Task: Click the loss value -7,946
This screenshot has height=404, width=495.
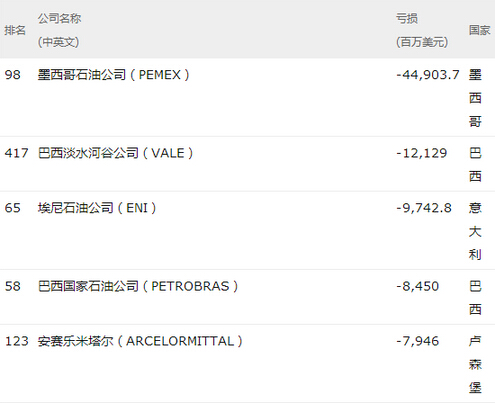Action: point(417,341)
